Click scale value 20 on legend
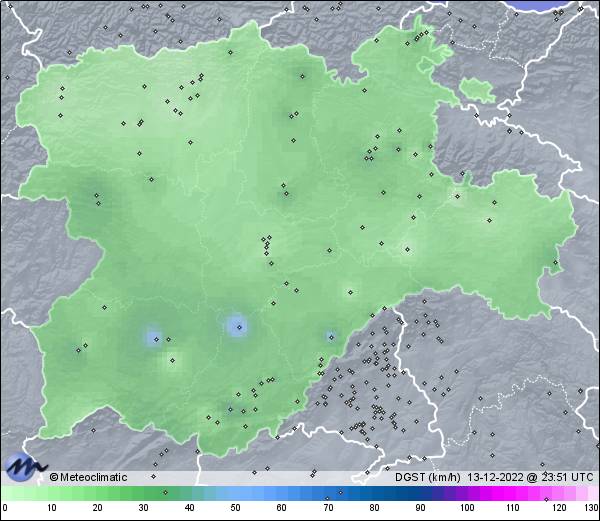The height and width of the screenshot is (521, 600). pyautogui.click(x=97, y=508)
